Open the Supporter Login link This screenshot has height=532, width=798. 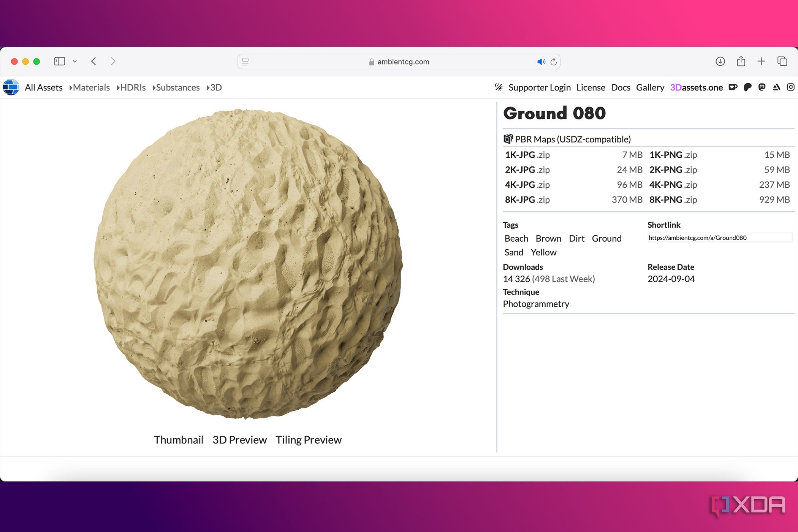pos(540,87)
